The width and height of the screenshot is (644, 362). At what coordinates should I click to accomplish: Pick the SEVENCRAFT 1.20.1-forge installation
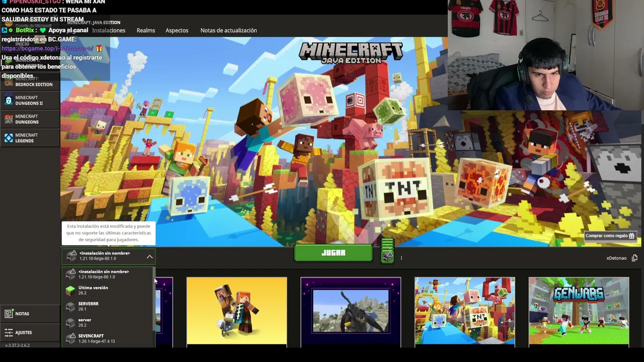(x=108, y=338)
